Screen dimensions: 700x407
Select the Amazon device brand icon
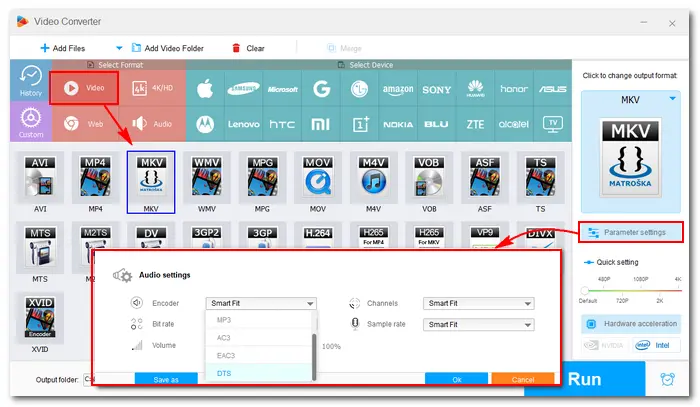pos(399,89)
